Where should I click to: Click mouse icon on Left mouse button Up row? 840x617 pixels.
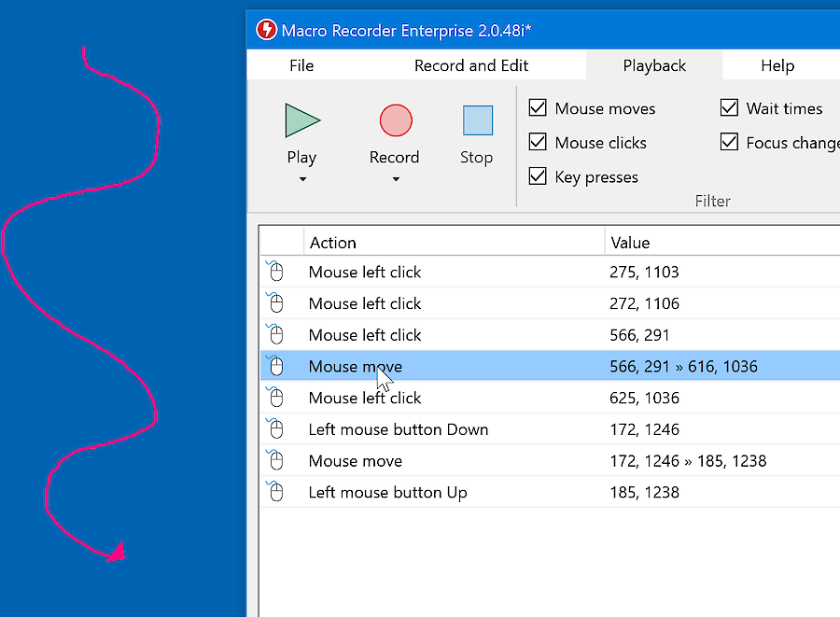tap(274, 492)
